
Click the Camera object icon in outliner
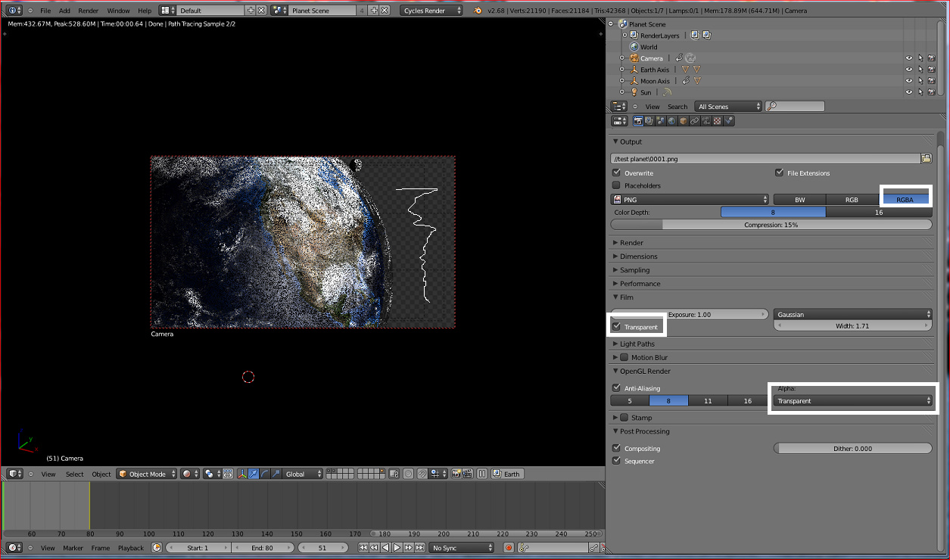tap(634, 58)
